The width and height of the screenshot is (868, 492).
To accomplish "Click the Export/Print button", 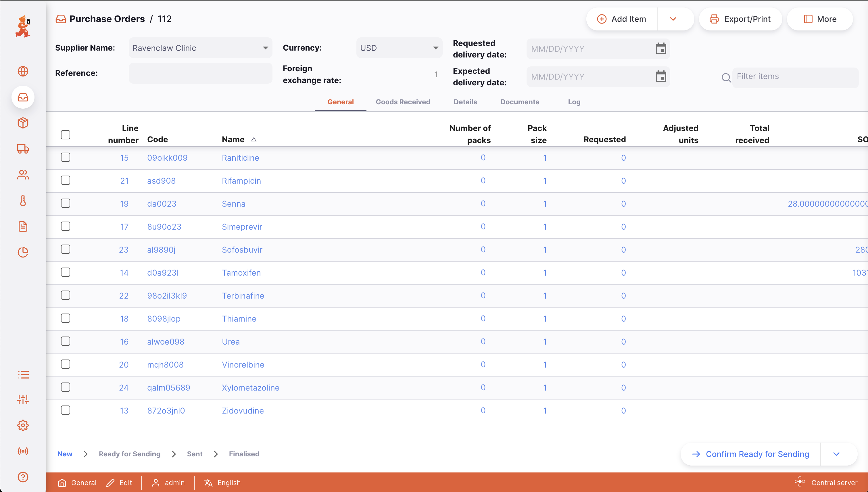I will 740,19.
